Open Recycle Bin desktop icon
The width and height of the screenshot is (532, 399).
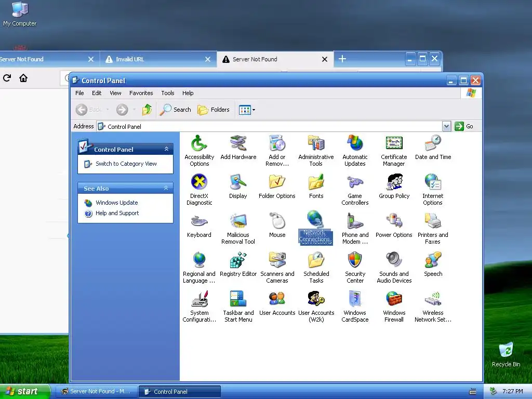click(506, 354)
